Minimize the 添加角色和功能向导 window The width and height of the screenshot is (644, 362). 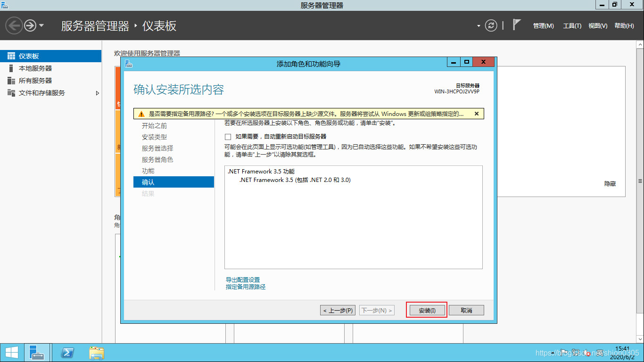(x=454, y=62)
